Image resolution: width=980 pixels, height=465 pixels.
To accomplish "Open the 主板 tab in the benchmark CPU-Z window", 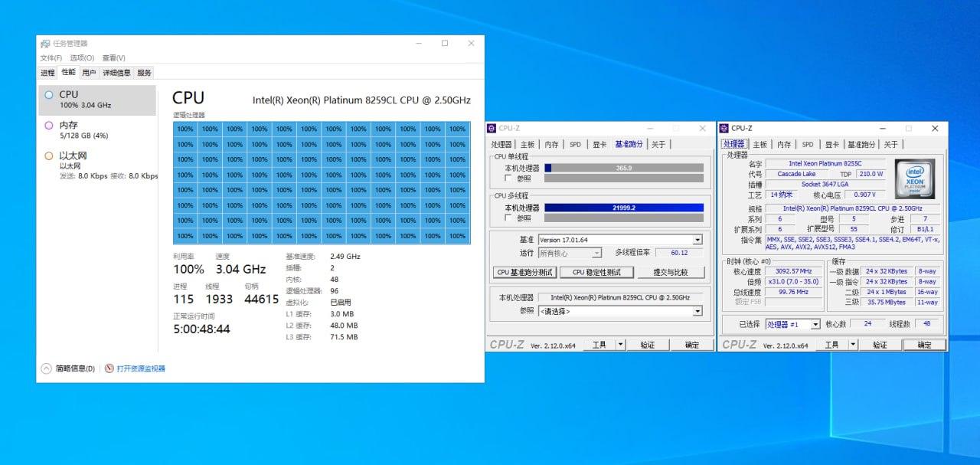I will click(528, 144).
